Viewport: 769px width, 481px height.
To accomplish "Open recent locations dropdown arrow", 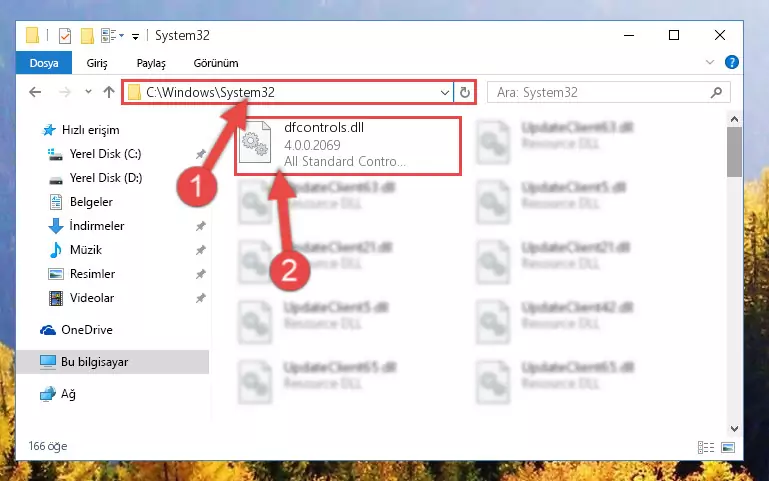I will click(x=88, y=92).
